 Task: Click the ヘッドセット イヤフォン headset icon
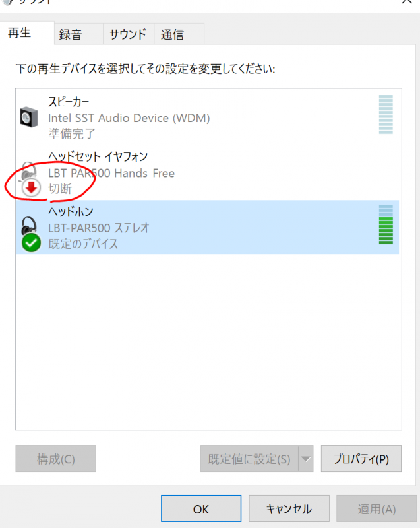[28, 171]
